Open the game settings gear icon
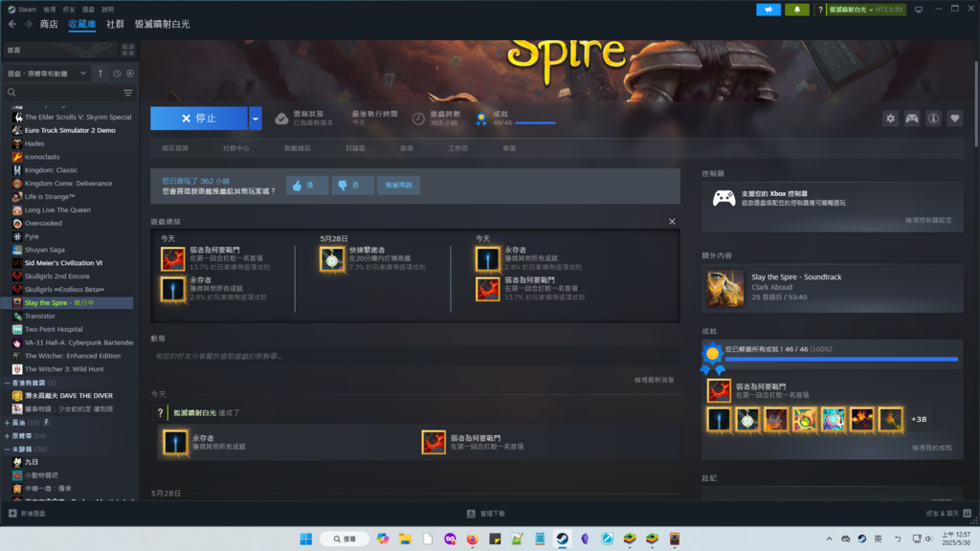The width and height of the screenshot is (980, 551). (890, 118)
